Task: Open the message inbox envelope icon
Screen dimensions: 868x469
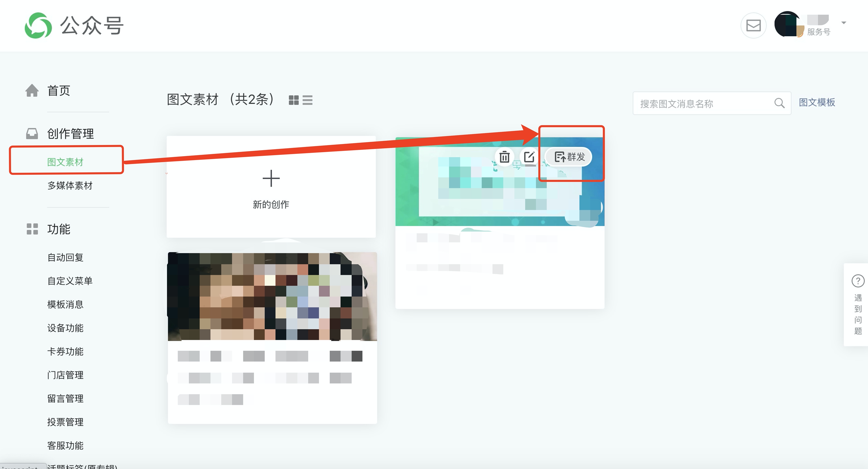Action: tap(753, 25)
